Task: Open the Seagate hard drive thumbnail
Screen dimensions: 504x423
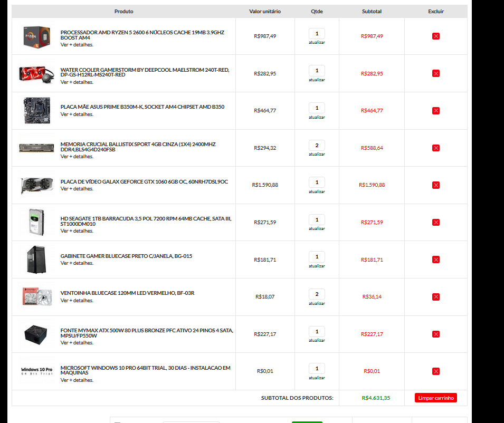Action: point(36,222)
